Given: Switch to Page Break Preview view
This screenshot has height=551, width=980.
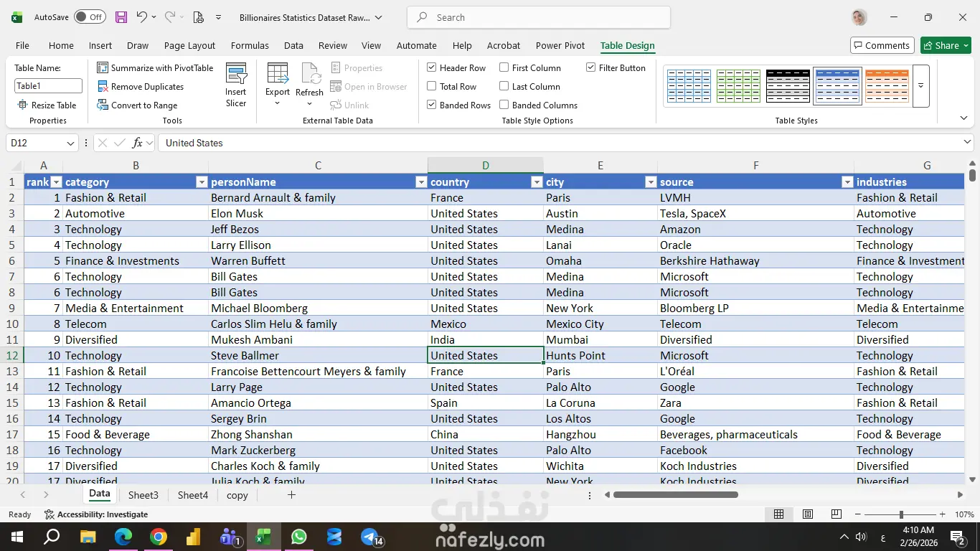Looking at the screenshot, I should pyautogui.click(x=837, y=514).
